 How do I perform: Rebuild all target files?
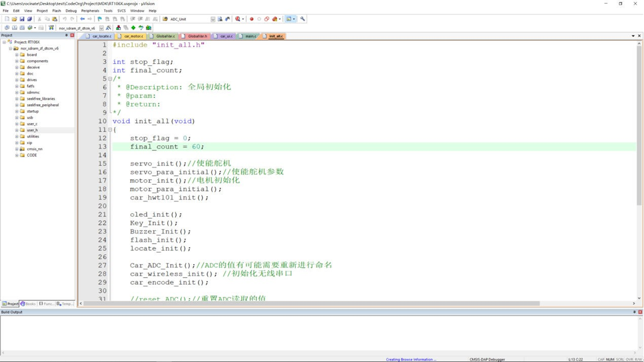coord(22,28)
